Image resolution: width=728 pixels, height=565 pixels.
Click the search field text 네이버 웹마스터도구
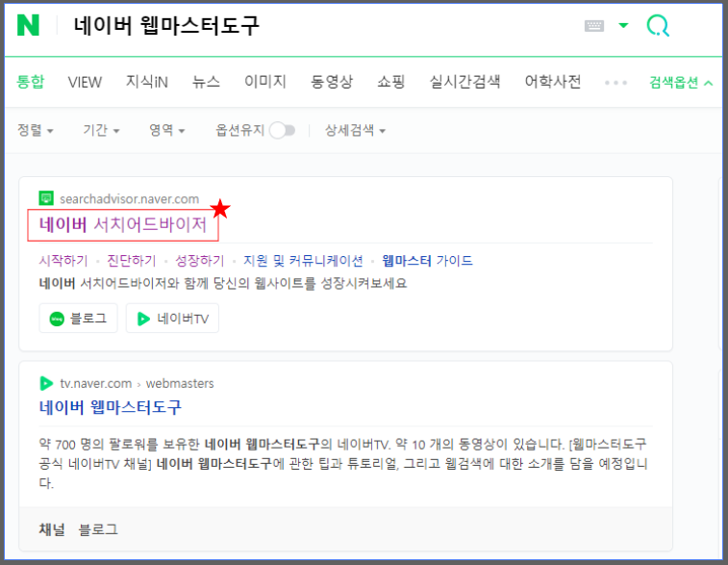point(166,26)
